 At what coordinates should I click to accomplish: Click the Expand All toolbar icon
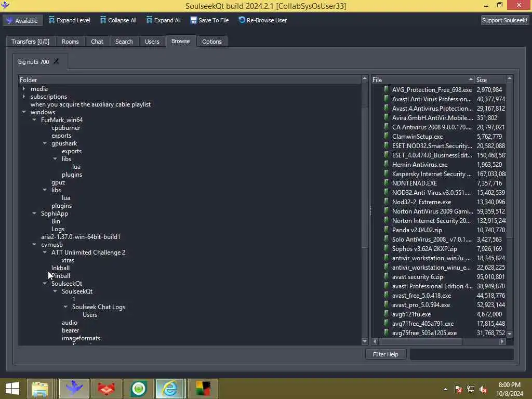click(x=149, y=20)
